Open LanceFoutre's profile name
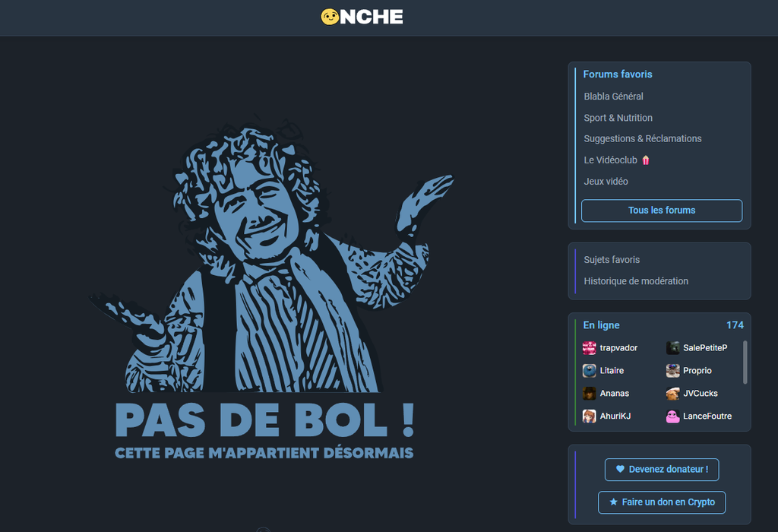The height and width of the screenshot is (532, 778). (x=707, y=416)
